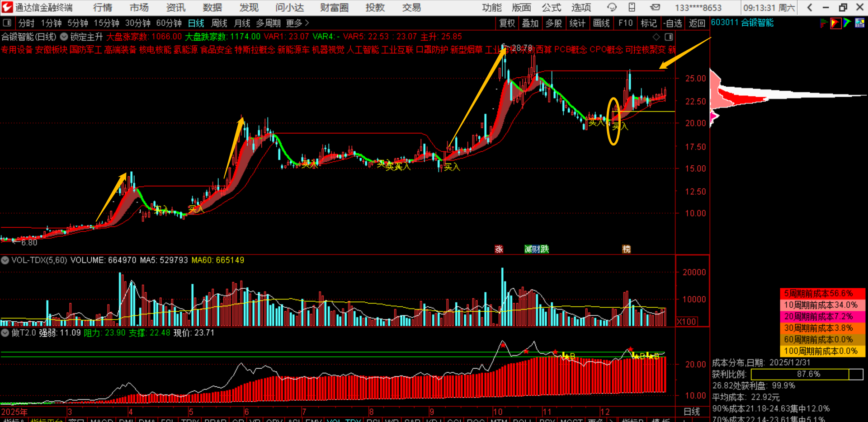The image size is (868, 422).
Task: Click the 20周期前成本7.2% magenta swatch
Action: pyautogui.click(x=823, y=316)
